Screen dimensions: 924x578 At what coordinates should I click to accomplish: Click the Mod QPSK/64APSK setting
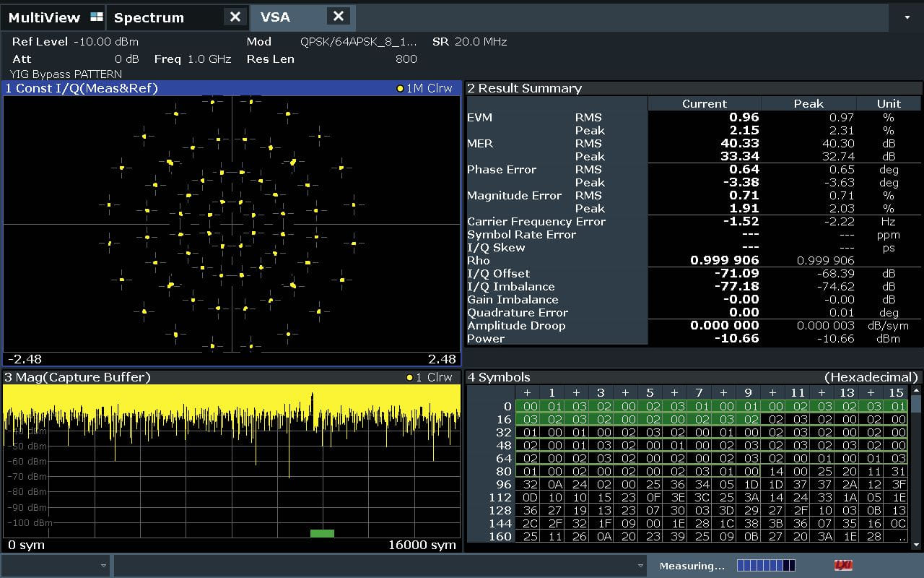pos(358,42)
